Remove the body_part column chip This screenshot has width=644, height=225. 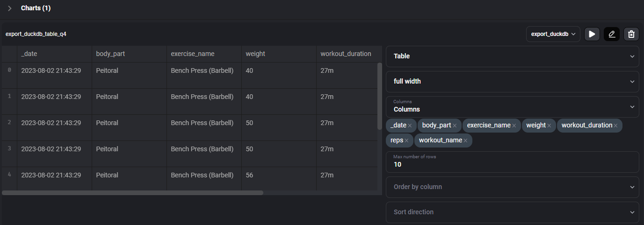pos(455,126)
